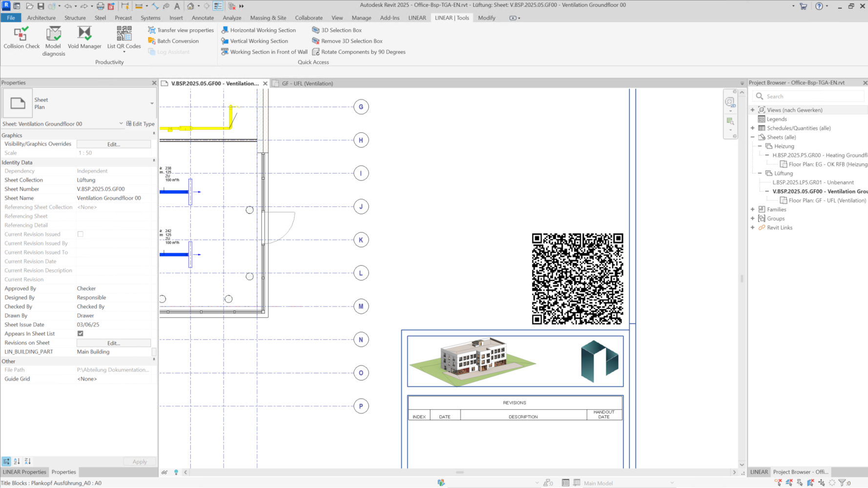The image size is (868, 488).
Task: Click Edit Type button
Action: coord(141,124)
